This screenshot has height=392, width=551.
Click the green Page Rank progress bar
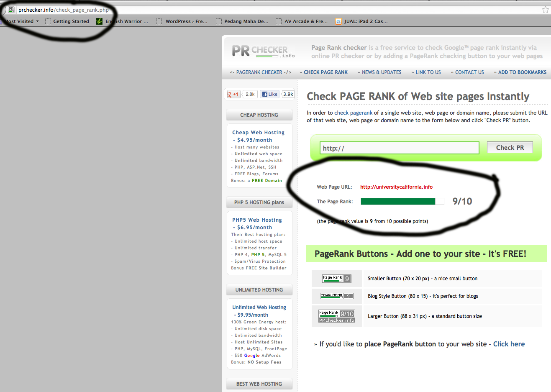click(402, 201)
